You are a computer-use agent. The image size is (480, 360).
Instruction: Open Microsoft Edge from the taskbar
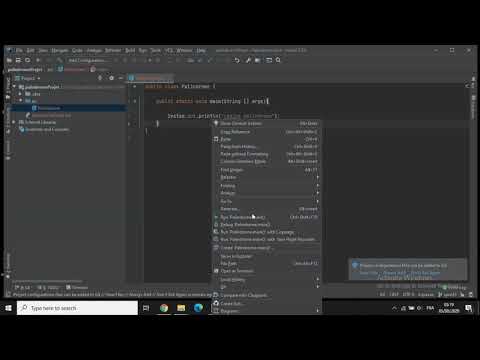[x=198, y=308]
